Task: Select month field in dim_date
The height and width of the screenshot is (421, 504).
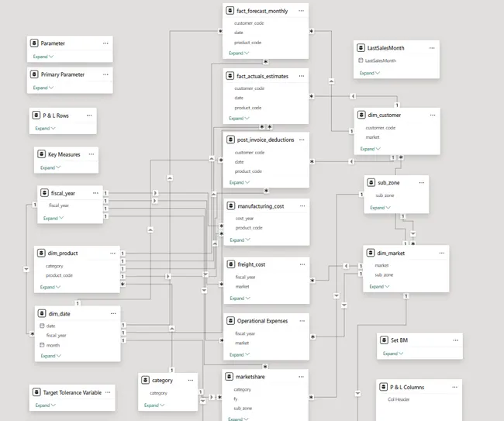Action: point(53,345)
